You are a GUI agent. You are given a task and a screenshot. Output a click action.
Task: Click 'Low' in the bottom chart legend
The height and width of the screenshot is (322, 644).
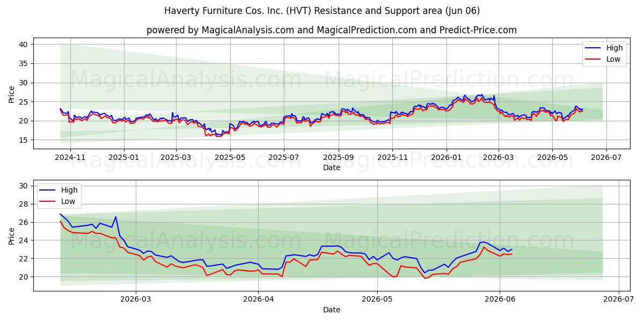pos(68,201)
